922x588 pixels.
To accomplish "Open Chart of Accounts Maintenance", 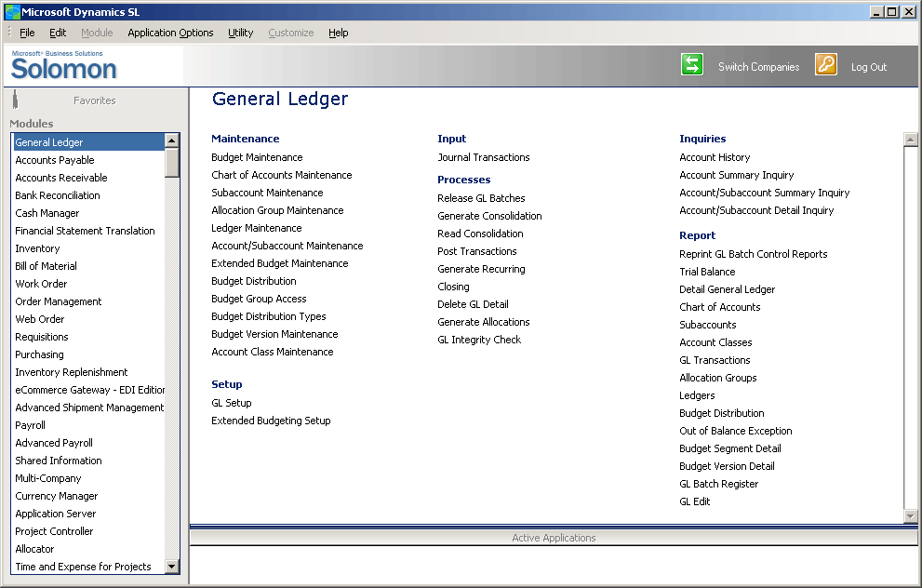I will 282,175.
